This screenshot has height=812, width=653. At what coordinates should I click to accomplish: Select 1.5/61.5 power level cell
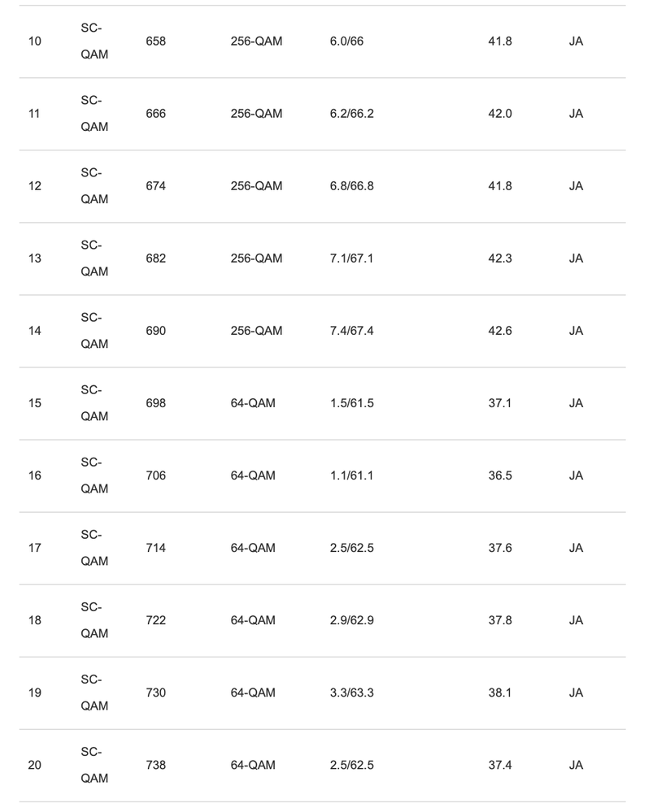tap(351, 403)
